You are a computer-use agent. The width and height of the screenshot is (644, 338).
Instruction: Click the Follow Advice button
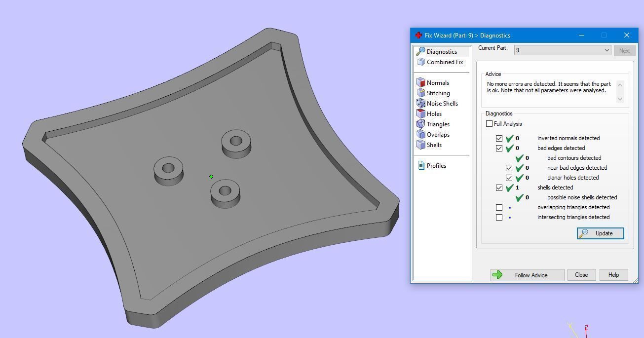click(x=527, y=275)
